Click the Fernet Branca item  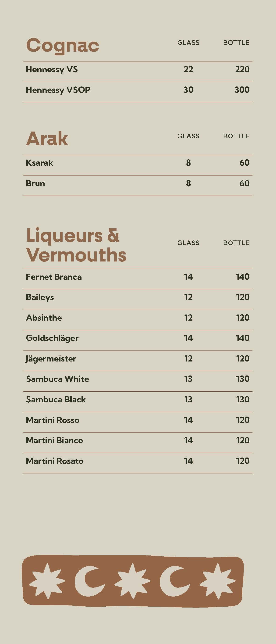[x=54, y=277]
